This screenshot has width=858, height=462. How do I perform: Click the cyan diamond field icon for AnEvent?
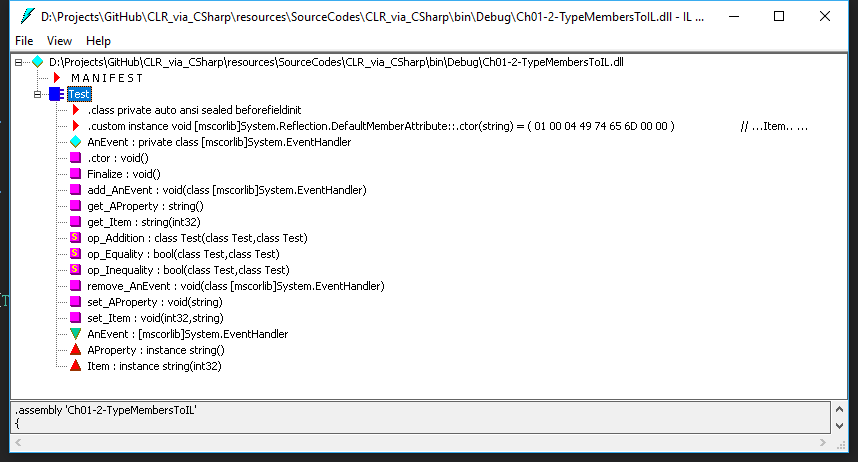75,142
